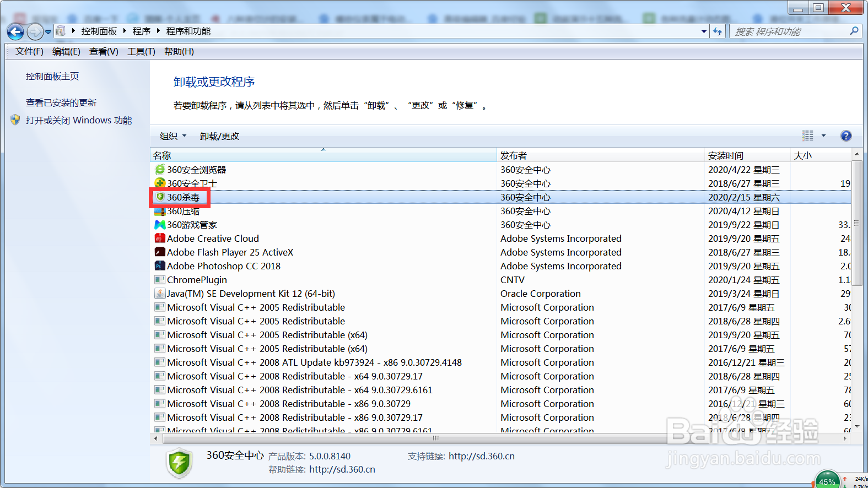Click vertical scrollbar down arrow
The image size is (868, 488).
point(856,427)
